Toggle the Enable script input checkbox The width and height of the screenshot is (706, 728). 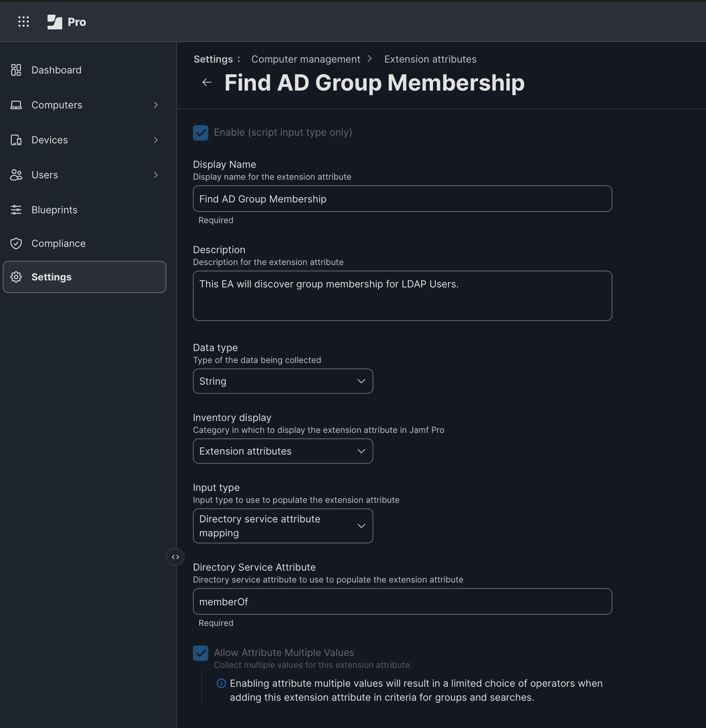pyautogui.click(x=201, y=133)
